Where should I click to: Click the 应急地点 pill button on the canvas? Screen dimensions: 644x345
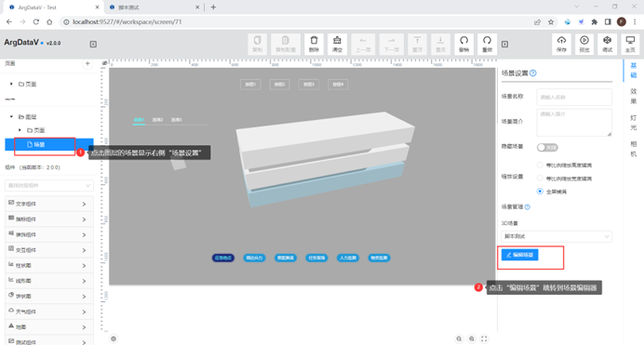[223, 258]
